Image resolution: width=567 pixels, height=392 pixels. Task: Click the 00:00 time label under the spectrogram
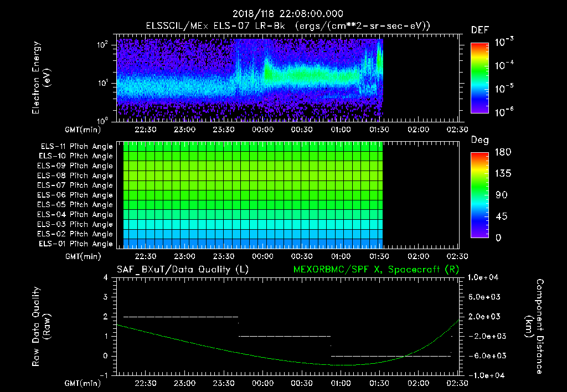[x=262, y=130]
